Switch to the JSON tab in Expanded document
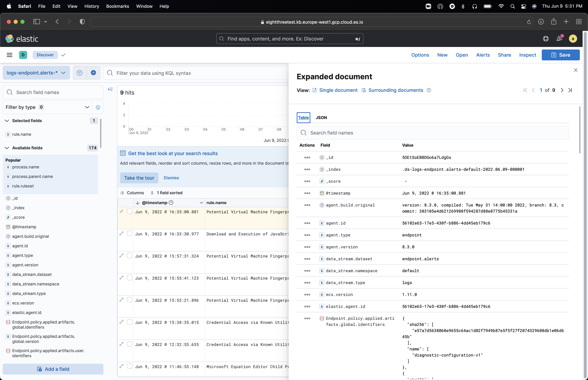 click(x=321, y=118)
